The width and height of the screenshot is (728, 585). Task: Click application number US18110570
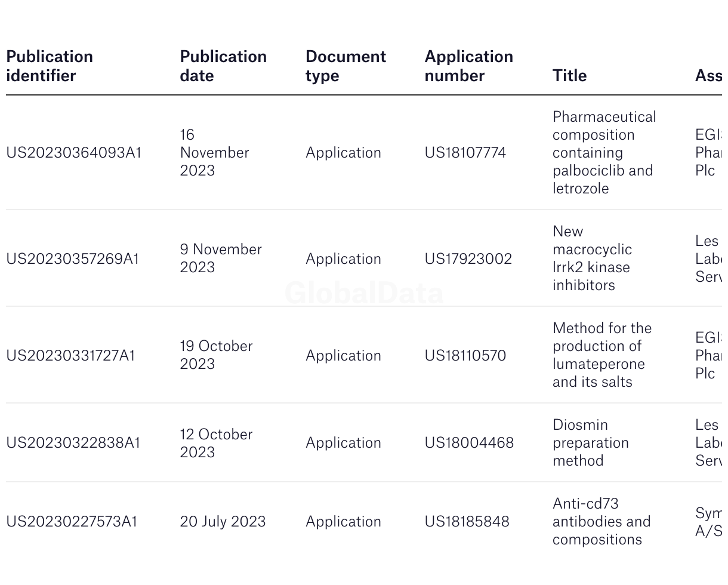(465, 356)
